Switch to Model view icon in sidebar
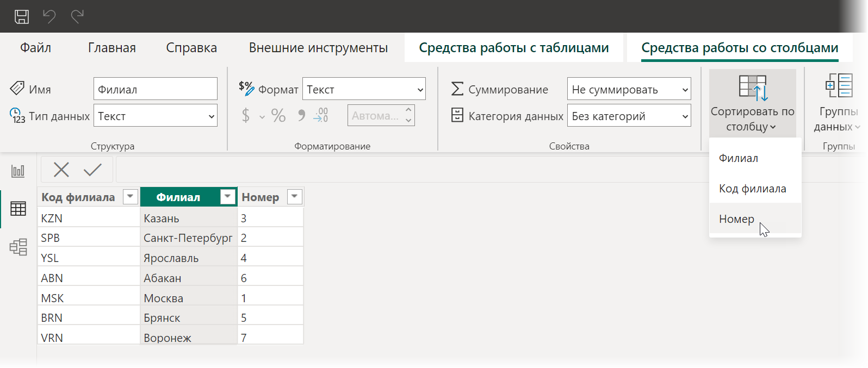 point(18,247)
